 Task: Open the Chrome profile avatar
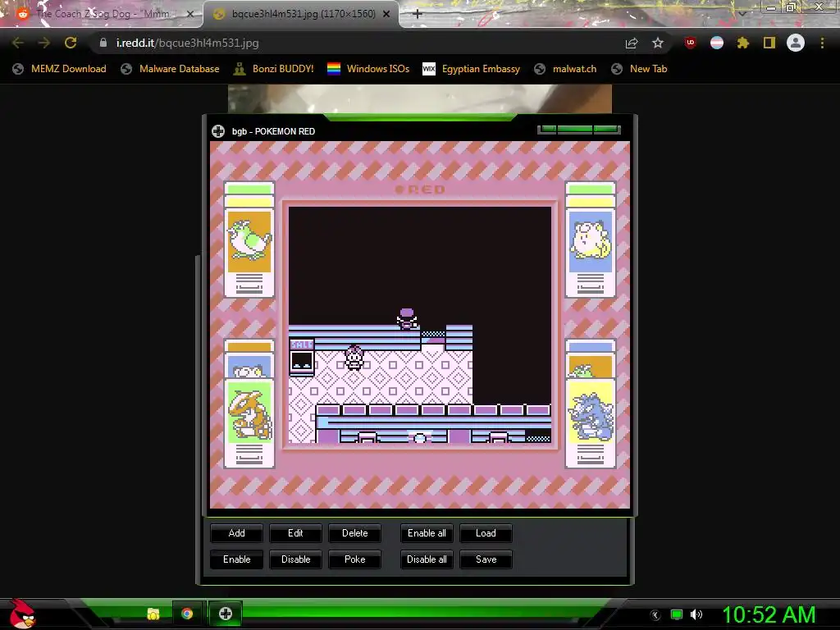coord(796,43)
